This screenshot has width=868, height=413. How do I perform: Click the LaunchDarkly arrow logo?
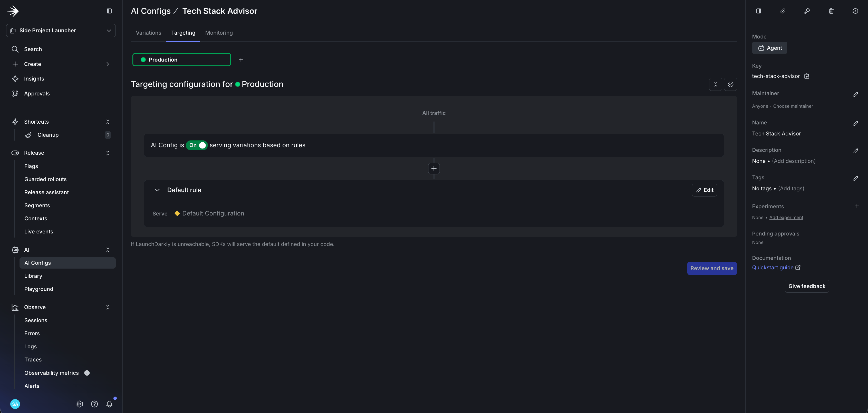(13, 11)
